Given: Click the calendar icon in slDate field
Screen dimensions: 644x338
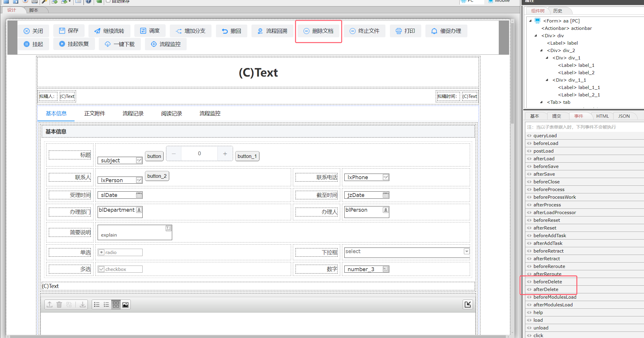Looking at the screenshot, I should click(139, 195).
